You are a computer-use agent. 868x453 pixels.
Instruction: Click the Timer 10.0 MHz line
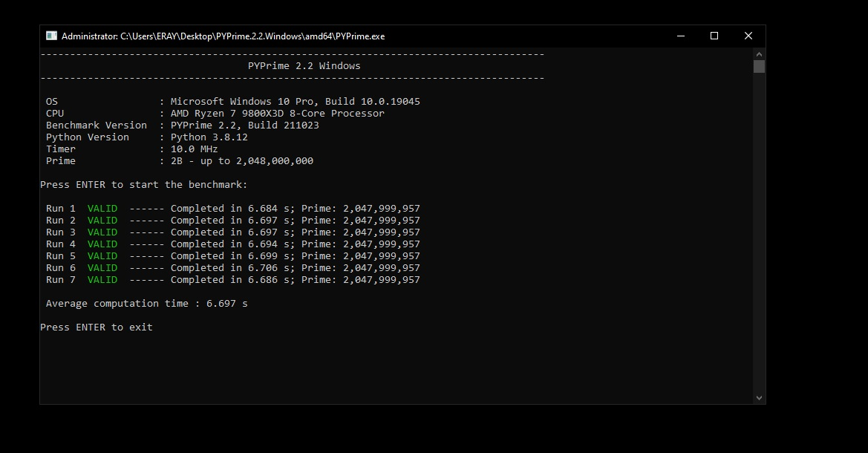pyautogui.click(x=131, y=149)
